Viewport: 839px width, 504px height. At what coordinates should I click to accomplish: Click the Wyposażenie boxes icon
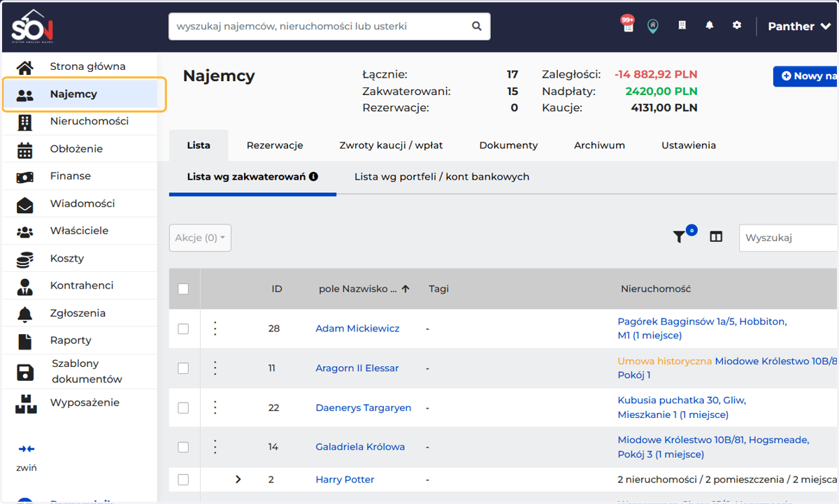pyautogui.click(x=25, y=403)
